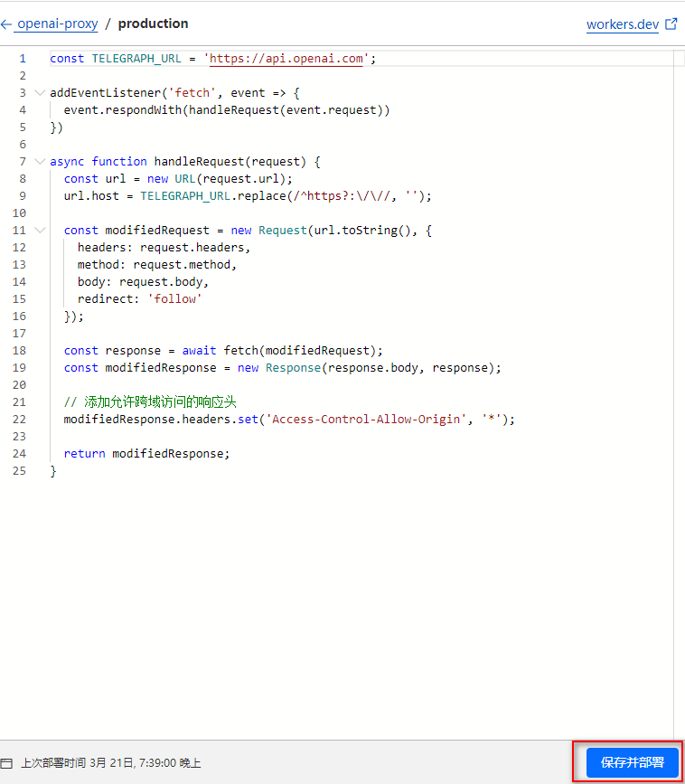Click the 保存并部署 button

point(632,762)
